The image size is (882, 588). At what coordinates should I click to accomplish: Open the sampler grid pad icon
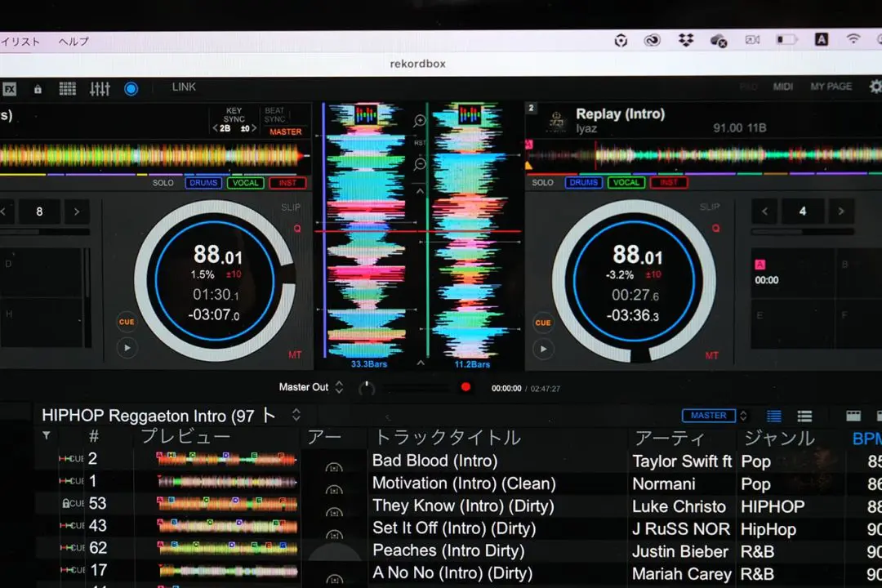(68, 88)
